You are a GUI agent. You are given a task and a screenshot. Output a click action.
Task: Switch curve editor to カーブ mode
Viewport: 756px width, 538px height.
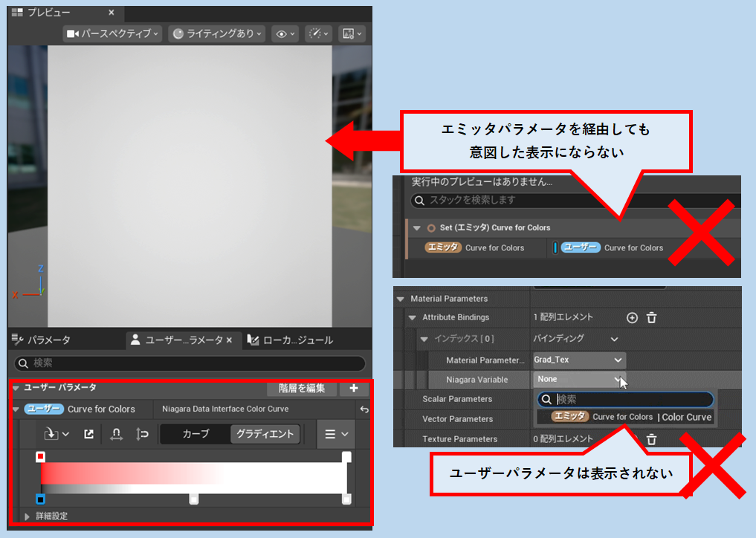pyautogui.click(x=196, y=434)
